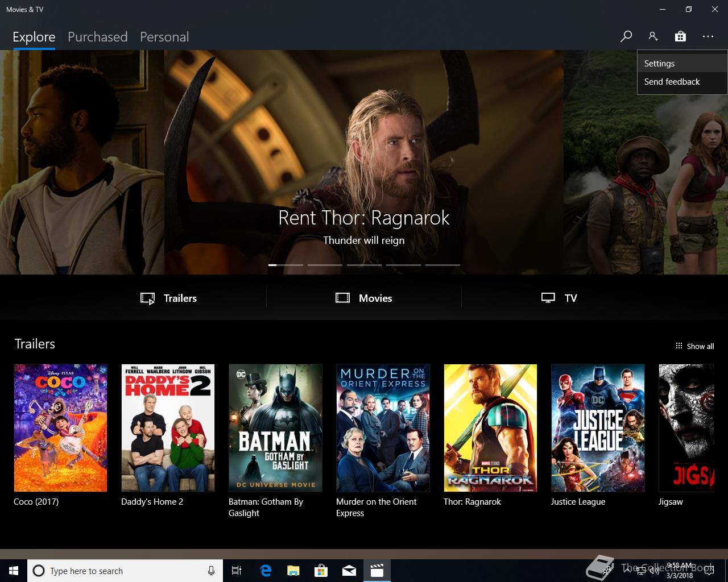Click Show all trailers link

coord(694,346)
